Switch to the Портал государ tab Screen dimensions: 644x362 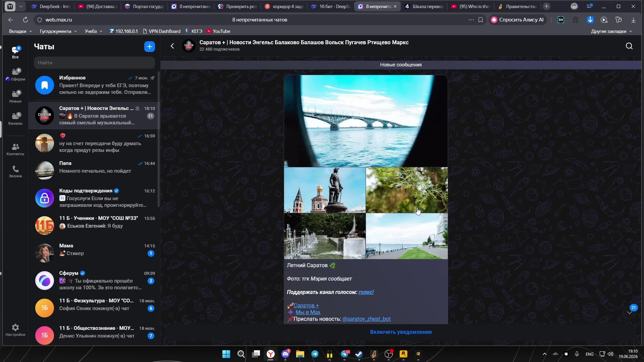pyautogui.click(x=144, y=6)
